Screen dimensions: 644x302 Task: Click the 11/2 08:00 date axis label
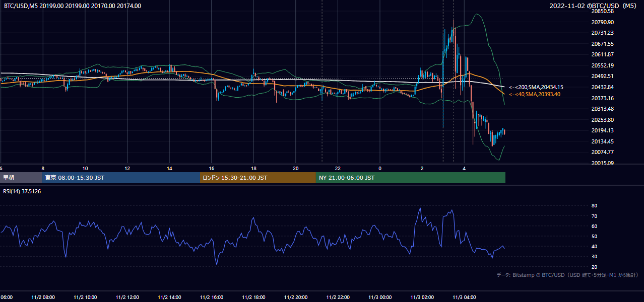[x=43, y=297]
